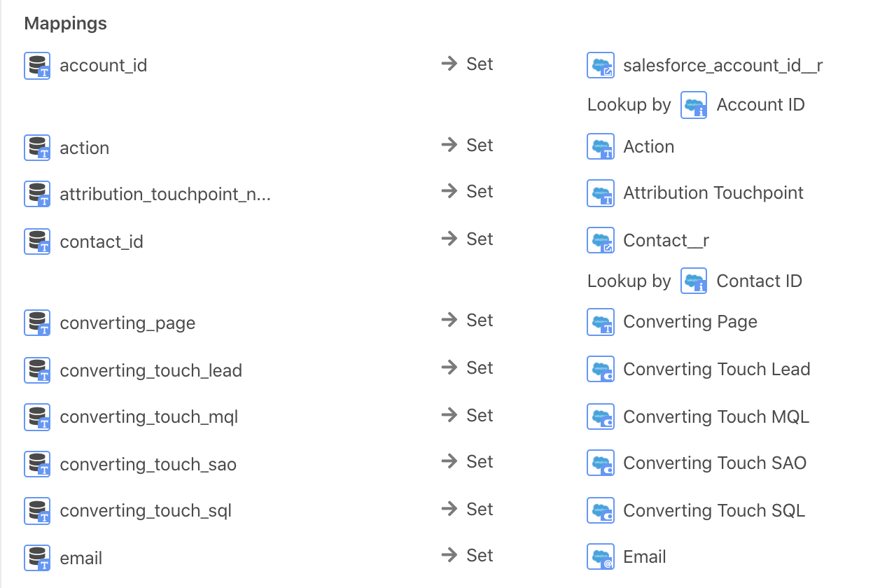Select Account ID lookup field
Viewport: 887px width, 588px height.
761,105
